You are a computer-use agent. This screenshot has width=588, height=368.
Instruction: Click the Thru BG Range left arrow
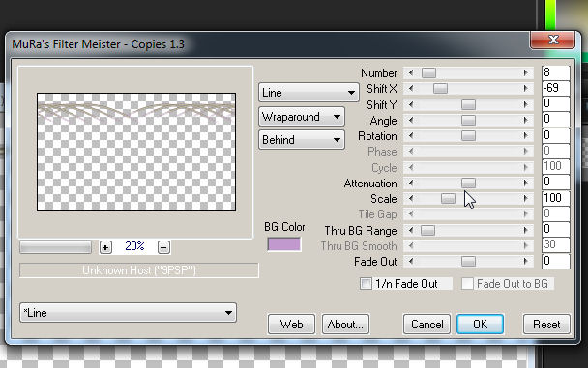tap(411, 230)
